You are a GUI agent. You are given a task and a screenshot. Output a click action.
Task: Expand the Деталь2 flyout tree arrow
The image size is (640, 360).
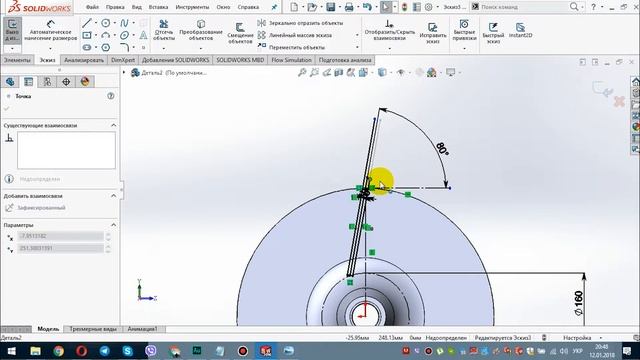[x=124, y=72]
